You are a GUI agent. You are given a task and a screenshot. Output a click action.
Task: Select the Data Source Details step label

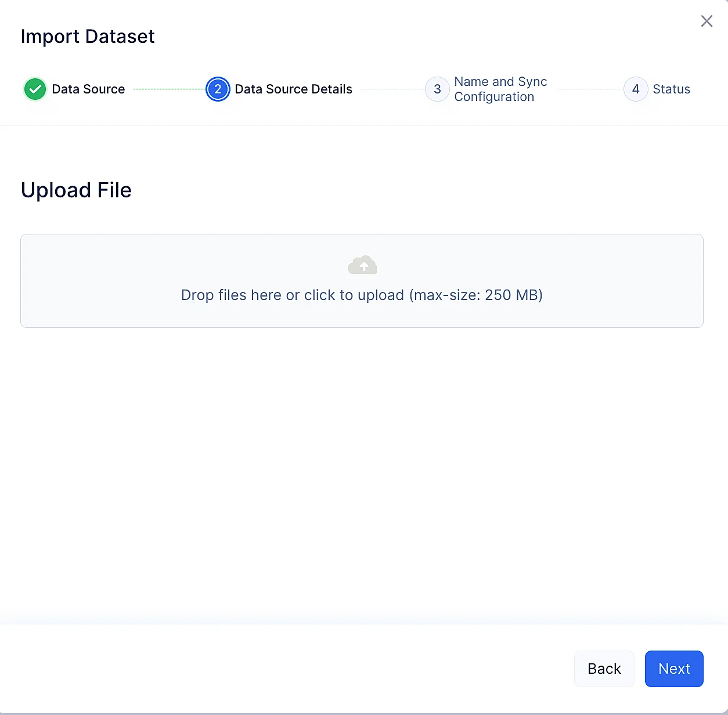[293, 89]
